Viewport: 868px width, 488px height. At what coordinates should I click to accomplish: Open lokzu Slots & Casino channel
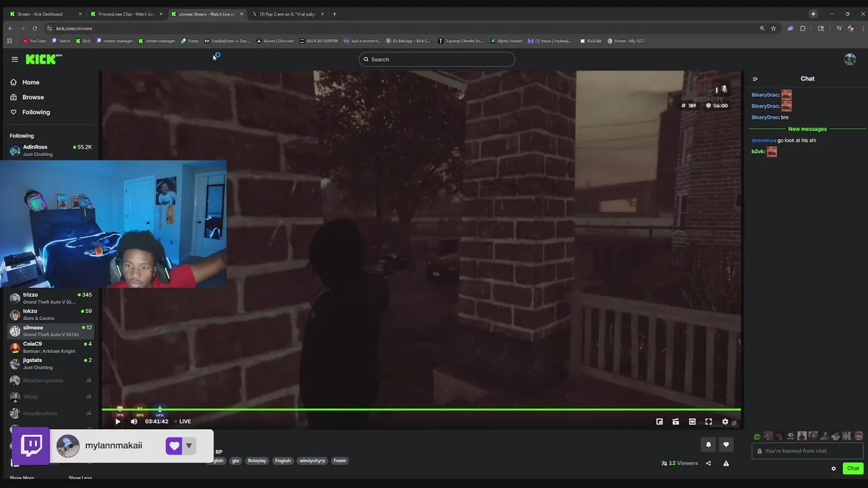point(50,314)
